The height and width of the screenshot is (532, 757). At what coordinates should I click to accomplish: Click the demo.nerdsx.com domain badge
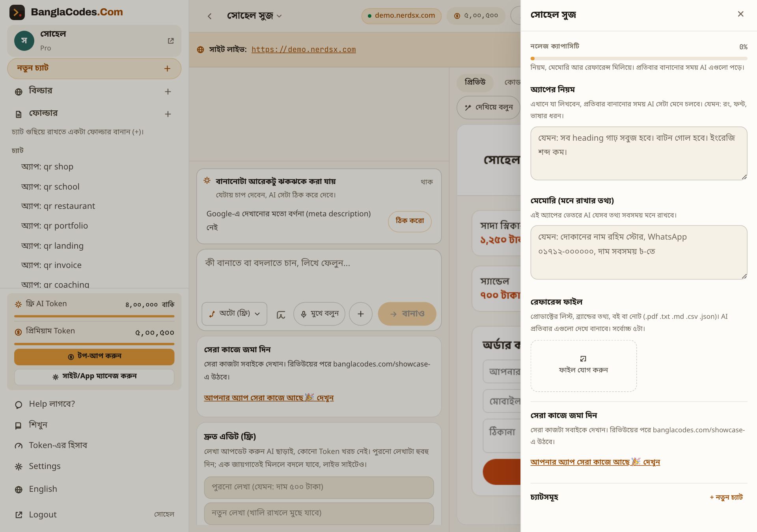(401, 16)
